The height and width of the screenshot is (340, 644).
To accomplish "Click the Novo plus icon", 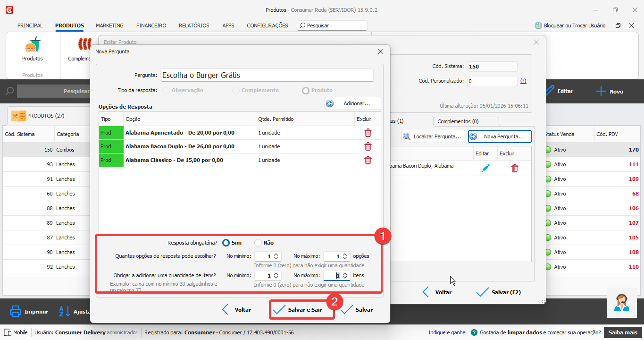I will click(x=600, y=92).
